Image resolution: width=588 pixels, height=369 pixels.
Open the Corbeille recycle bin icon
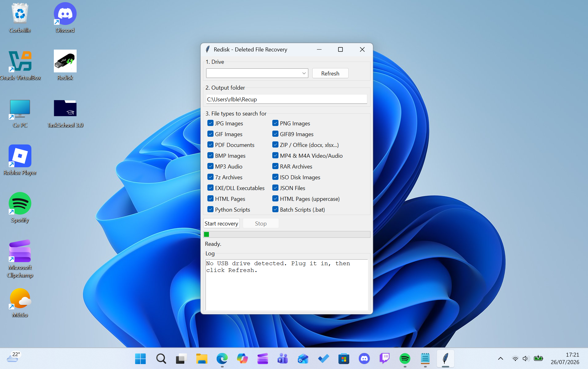click(x=20, y=18)
